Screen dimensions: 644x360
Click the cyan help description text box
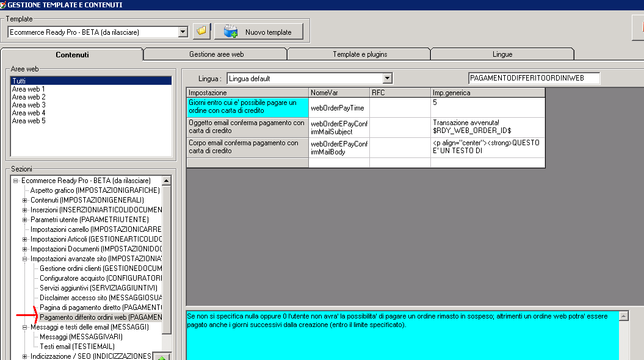[x=402, y=336]
